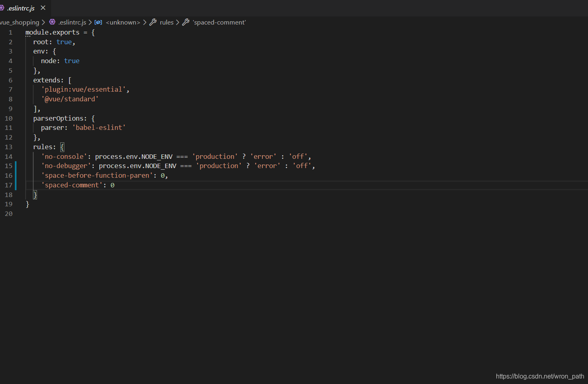
Task: Click the extends property name
Action: point(46,80)
